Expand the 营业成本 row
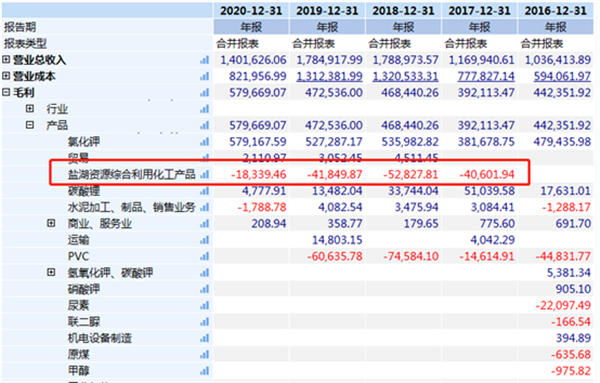Screen dimensions: 600x383 (x=6, y=76)
